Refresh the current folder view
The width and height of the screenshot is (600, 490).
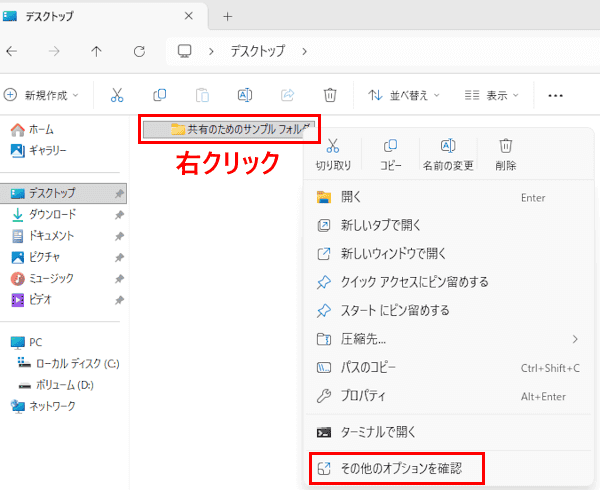(139, 51)
